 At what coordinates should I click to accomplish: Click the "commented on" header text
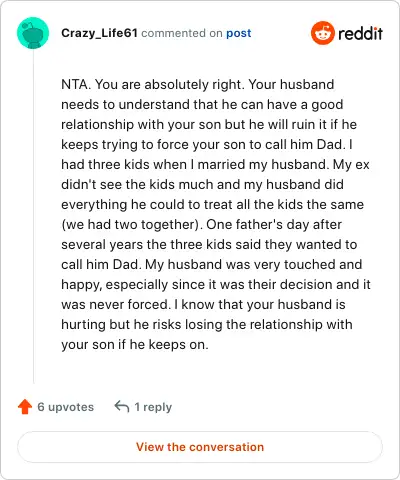click(182, 33)
